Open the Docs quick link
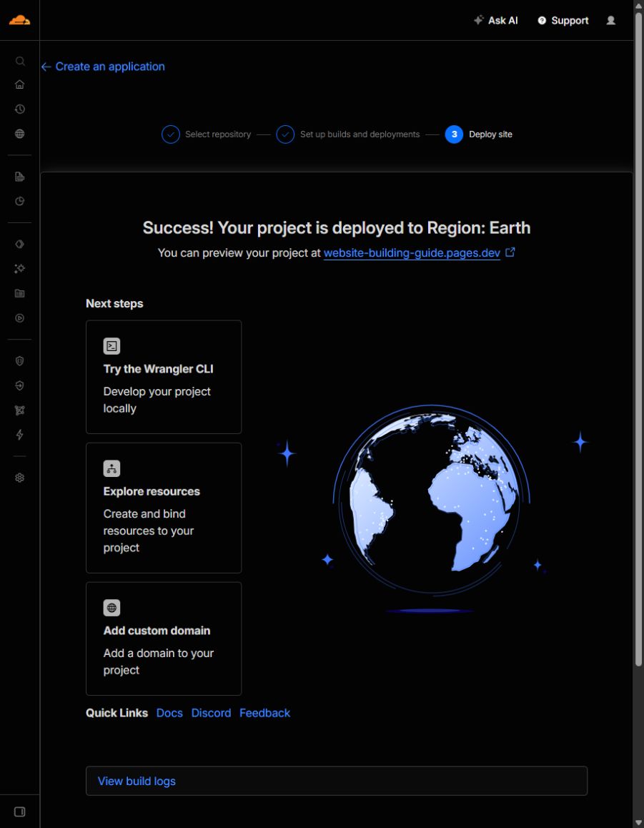Image resolution: width=644 pixels, height=828 pixels. click(x=169, y=713)
